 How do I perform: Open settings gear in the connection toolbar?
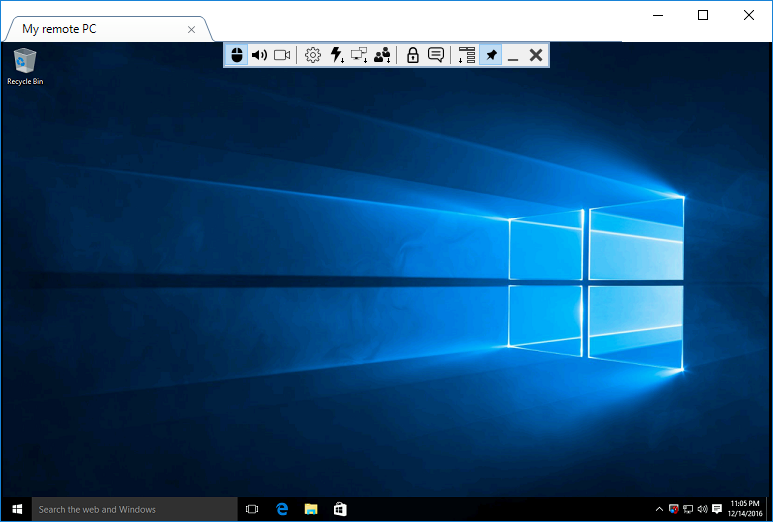tap(313, 55)
